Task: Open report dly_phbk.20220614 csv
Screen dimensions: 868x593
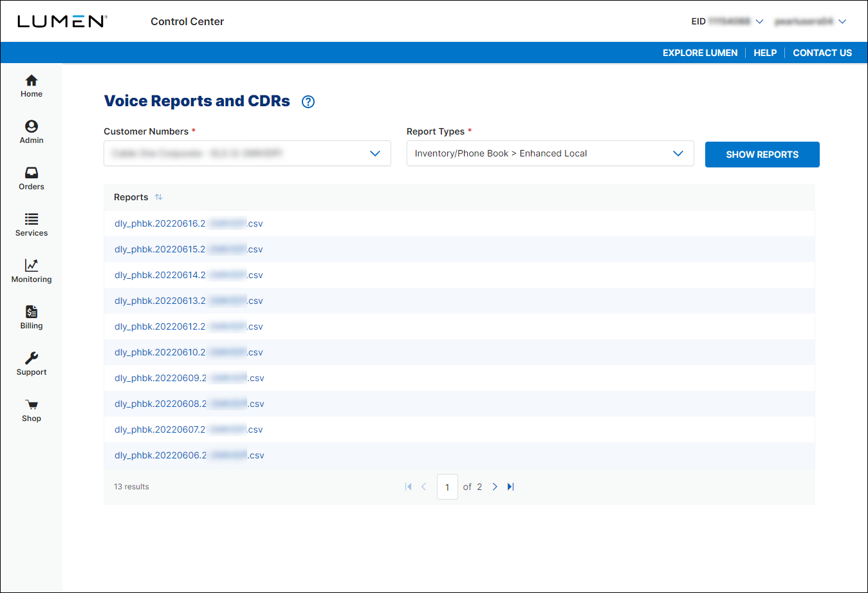Action: [x=189, y=275]
